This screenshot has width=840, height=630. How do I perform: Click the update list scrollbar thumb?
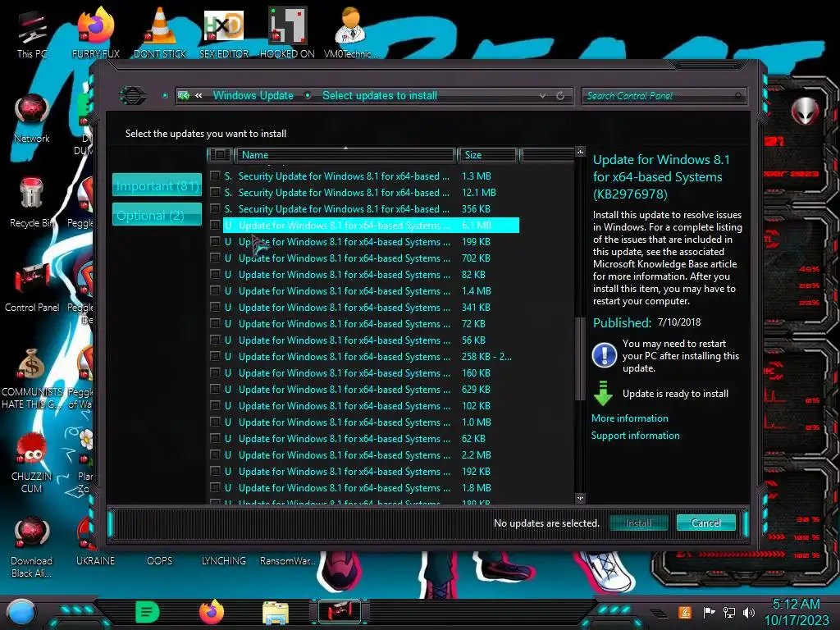pyautogui.click(x=578, y=359)
